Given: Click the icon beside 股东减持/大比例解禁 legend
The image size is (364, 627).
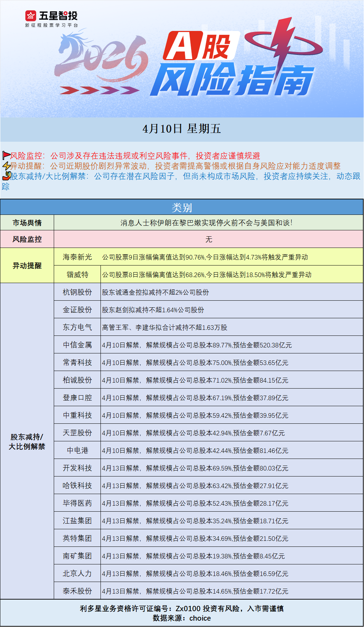Looking at the screenshot, I should pyautogui.click(x=6, y=176).
